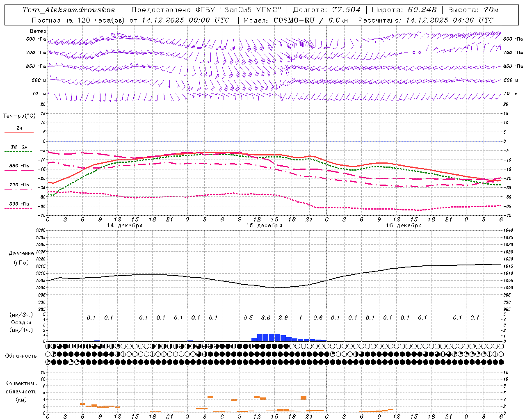Image resolution: width=525 pixels, height=420 pixels.
Task: Click the (мм/3ч.) unit label
Action: 21,315
